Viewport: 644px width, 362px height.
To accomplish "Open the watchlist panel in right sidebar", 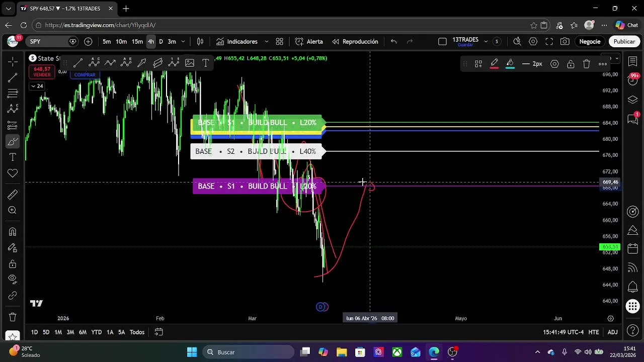I will coord(633,61).
